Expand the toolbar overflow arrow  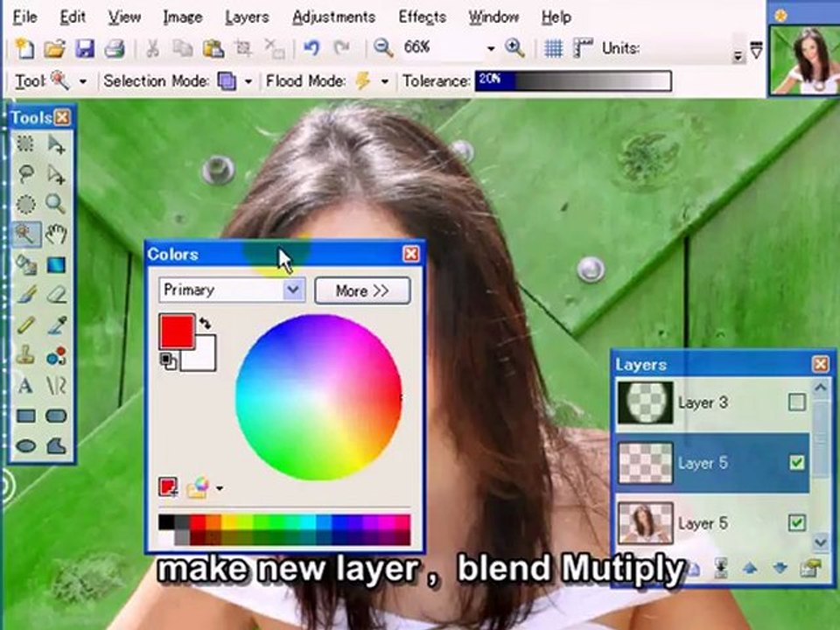(738, 56)
